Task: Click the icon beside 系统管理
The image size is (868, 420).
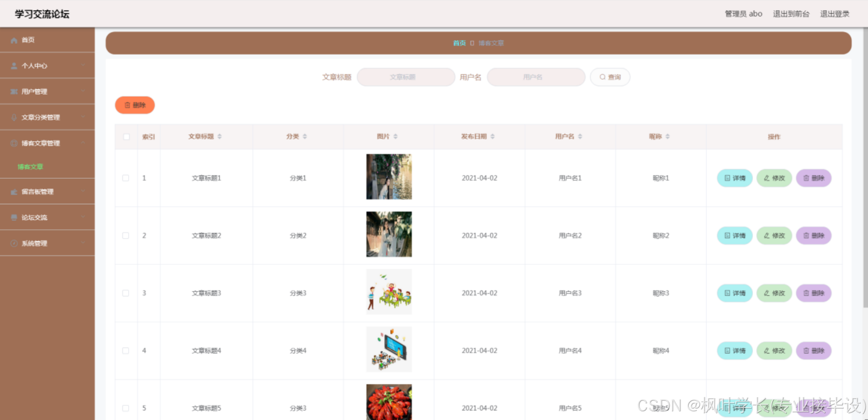Action: click(14, 244)
